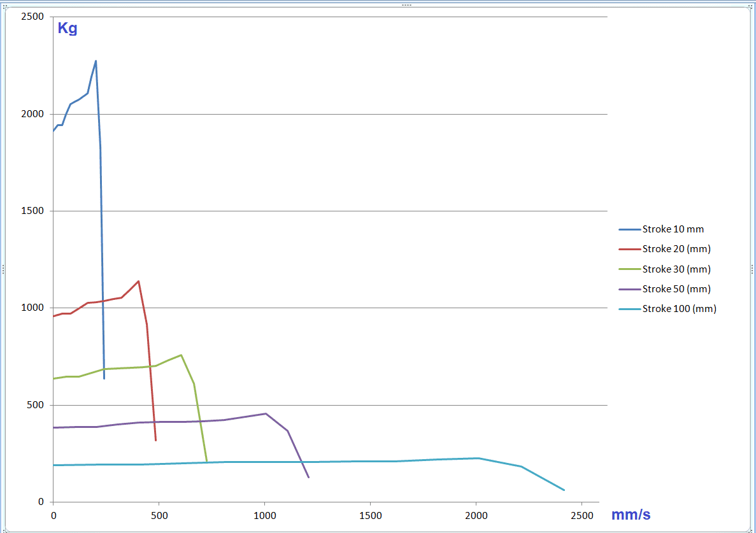This screenshot has width=756, height=533.
Task: Click the peak of the purple curve
Action: click(x=266, y=413)
